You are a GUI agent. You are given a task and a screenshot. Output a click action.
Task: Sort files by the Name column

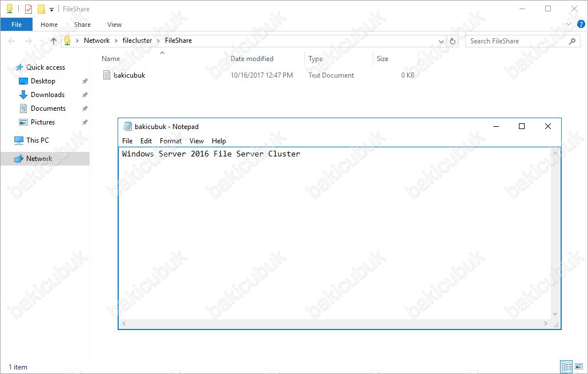pyautogui.click(x=111, y=58)
